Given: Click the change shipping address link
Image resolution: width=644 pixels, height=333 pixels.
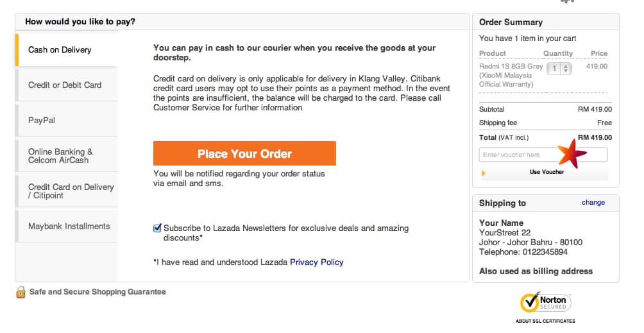Looking at the screenshot, I should [x=593, y=202].
